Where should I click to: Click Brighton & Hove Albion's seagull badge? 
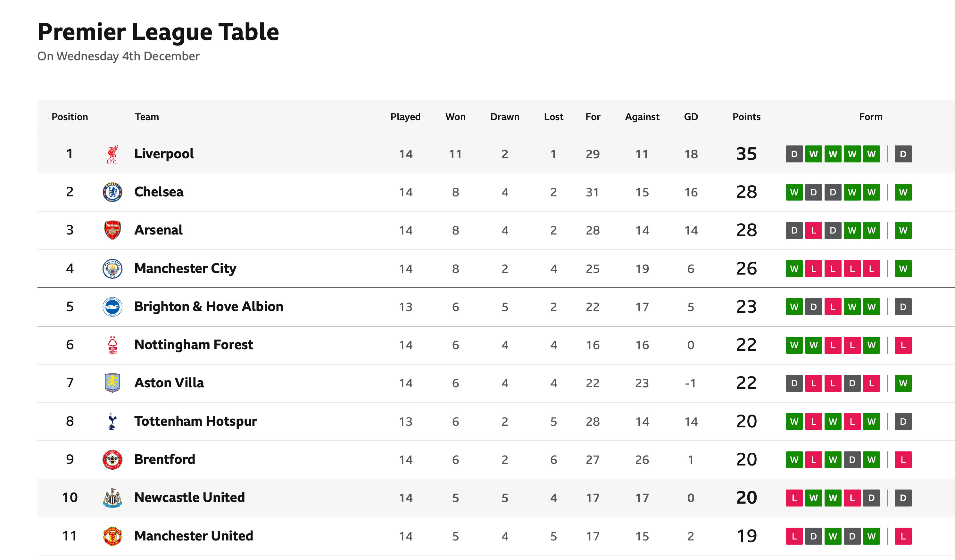tap(112, 307)
